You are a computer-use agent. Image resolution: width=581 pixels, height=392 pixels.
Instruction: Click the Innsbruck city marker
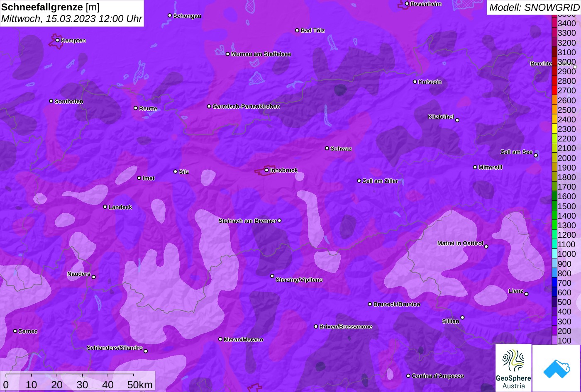pos(266,170)
